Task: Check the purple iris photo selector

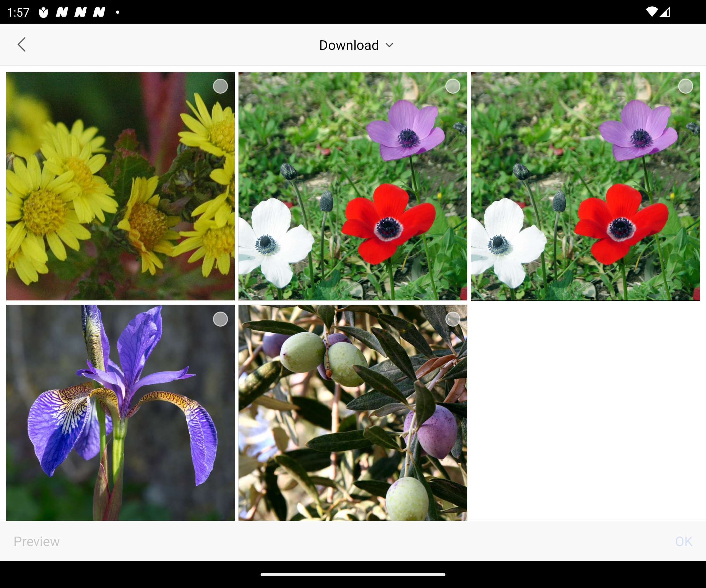Action: pos(220,319)
